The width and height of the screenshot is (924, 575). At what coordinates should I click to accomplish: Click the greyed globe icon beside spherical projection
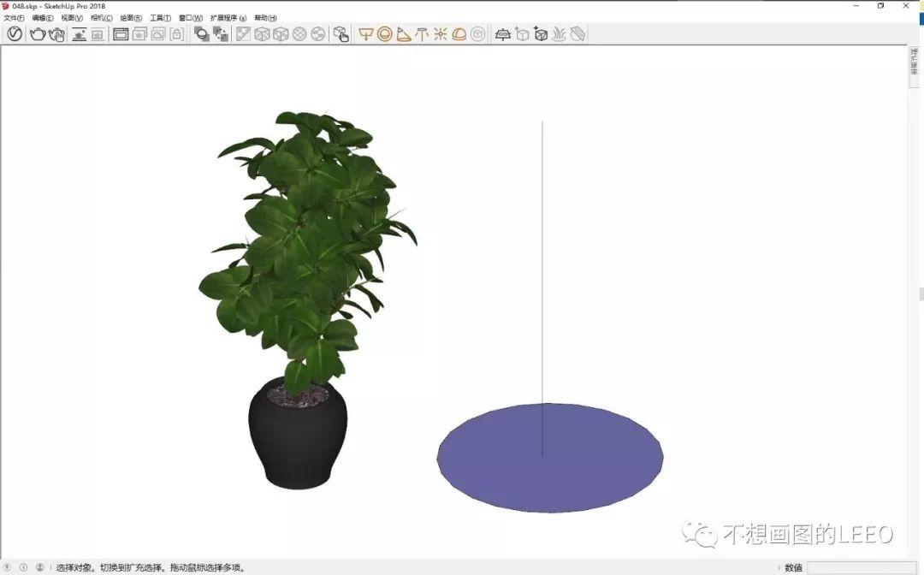tap(318, 34)
